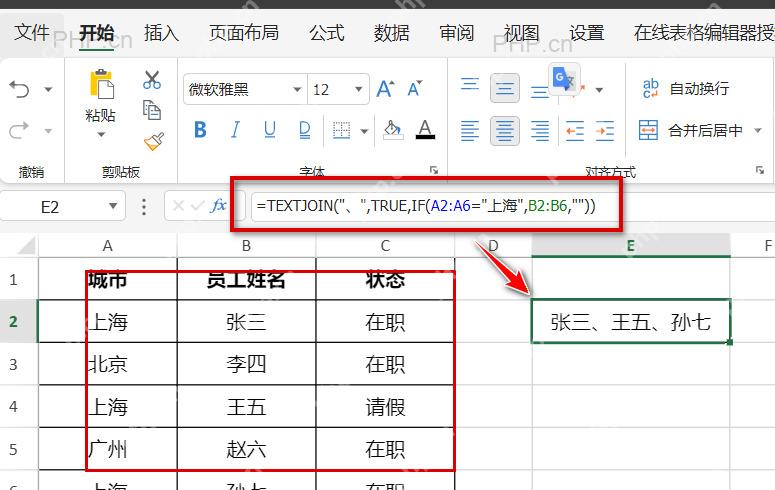Click the scissors cut icon
Screen dimensions: 775x490
[152, 80]
